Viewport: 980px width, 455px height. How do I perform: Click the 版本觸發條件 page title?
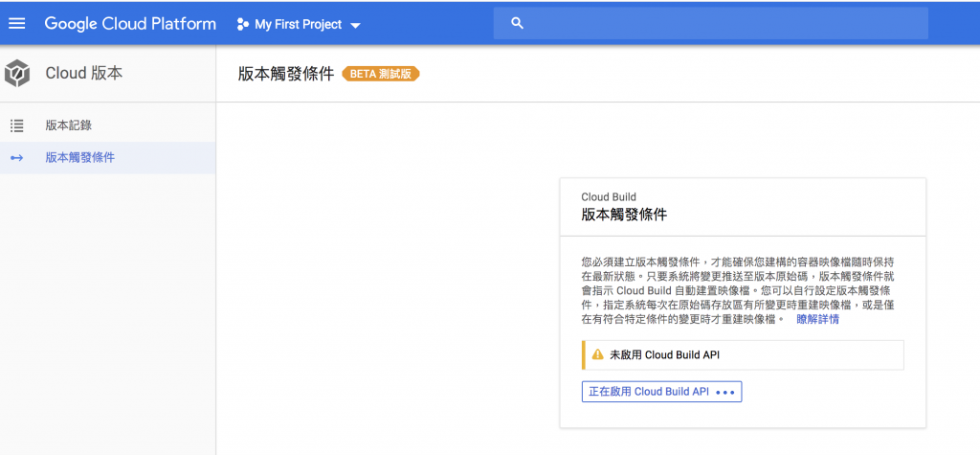pyautogui.click(x=285, y=74)
